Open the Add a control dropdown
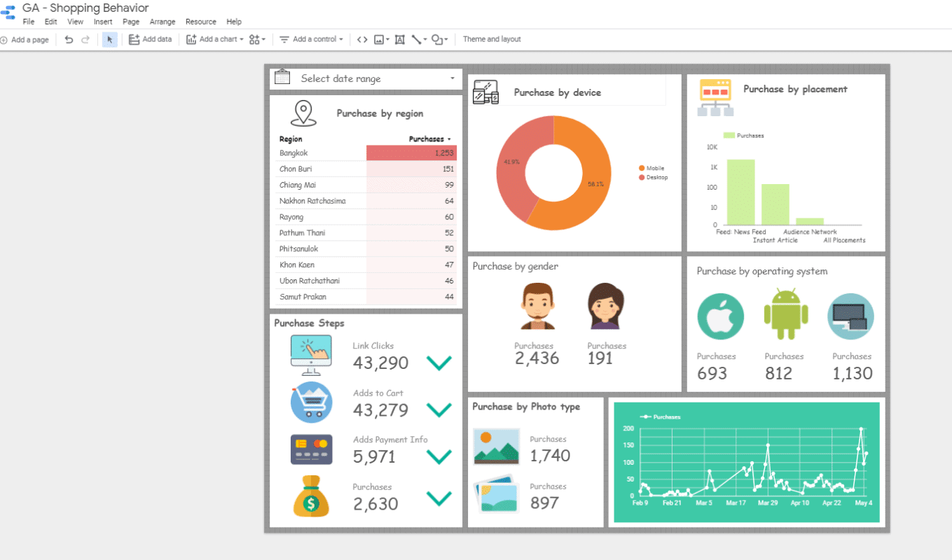Image resolution: width=952 pixels, height=560 pixels. (310, 39)
